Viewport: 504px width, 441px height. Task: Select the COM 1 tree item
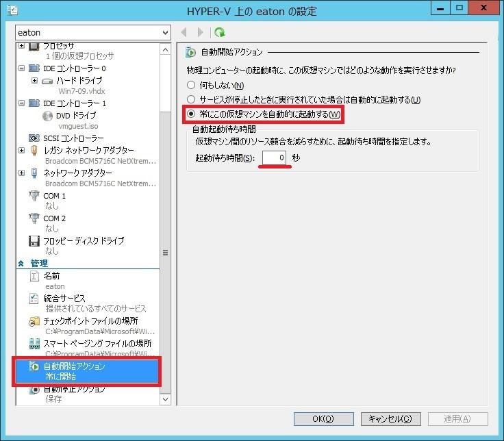click(x=54, y=196)
